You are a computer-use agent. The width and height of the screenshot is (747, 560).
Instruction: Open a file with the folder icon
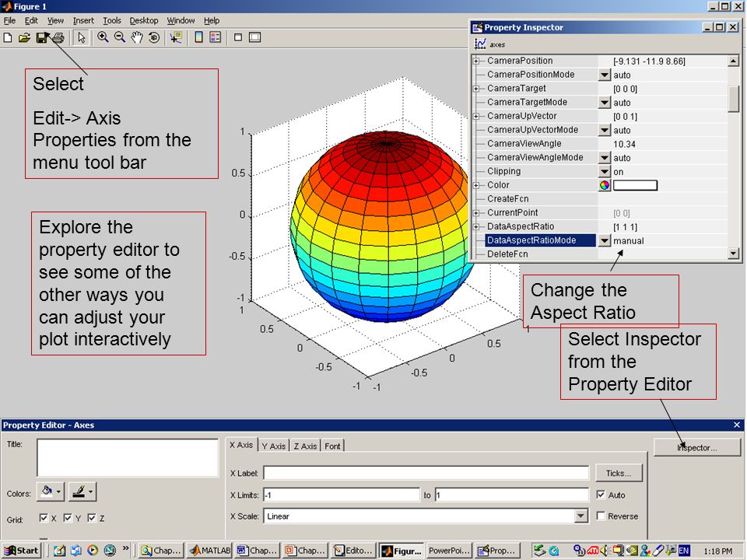[24, 37]
